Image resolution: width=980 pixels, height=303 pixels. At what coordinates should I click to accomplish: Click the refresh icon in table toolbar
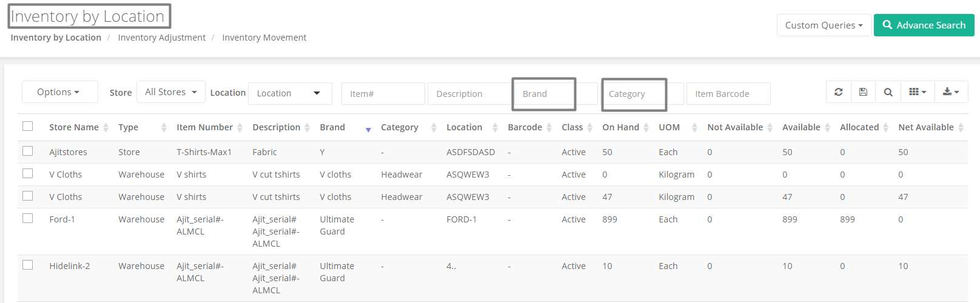pyautogui.click(x=839, y=92)
